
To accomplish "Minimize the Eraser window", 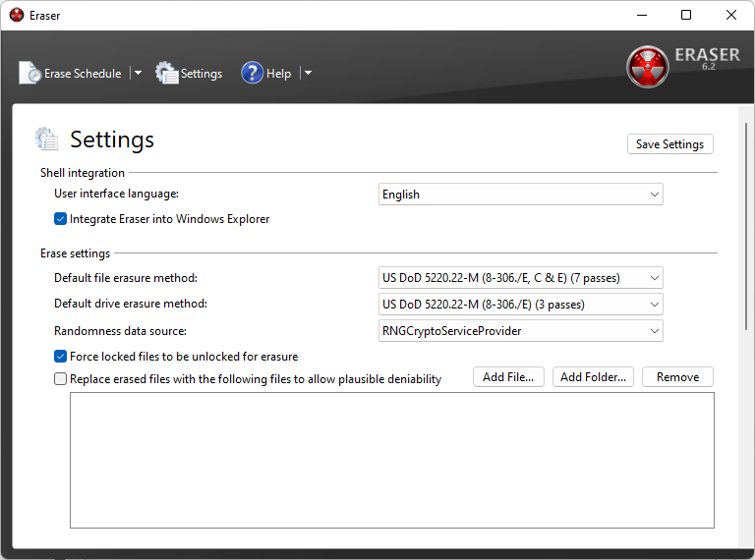I will (642, 15).
